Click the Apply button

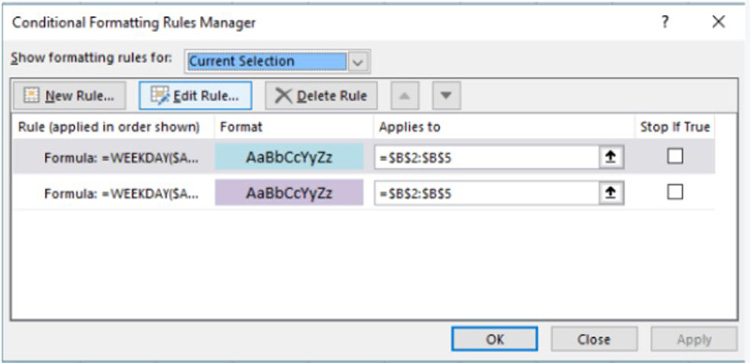(694, 339)
